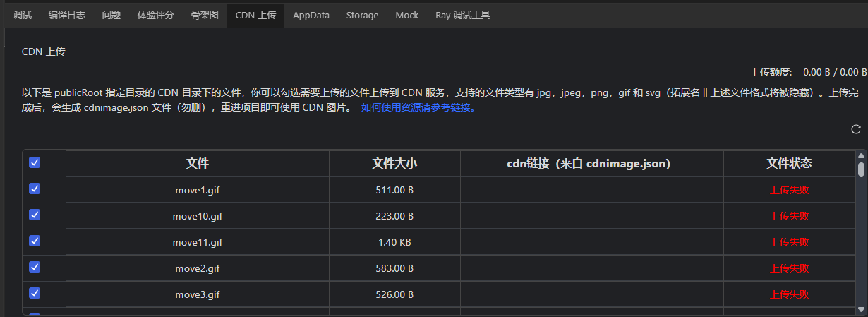This screenshot has height=317, width=868.
Task: Click the 文件状态 column header
Action: (x=790, y=163)
